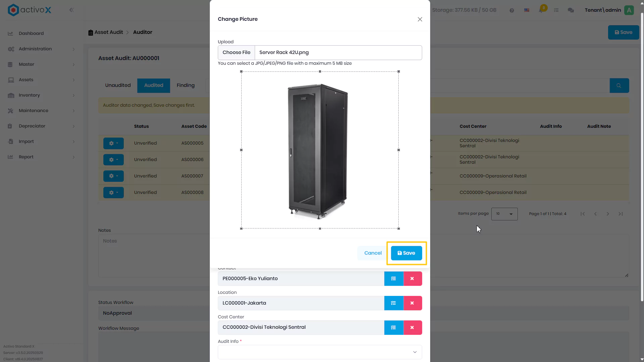Image resolution: width=644 pixels, height=362 pixels.
Task: Go to first page of table
Action: point(583,214)
